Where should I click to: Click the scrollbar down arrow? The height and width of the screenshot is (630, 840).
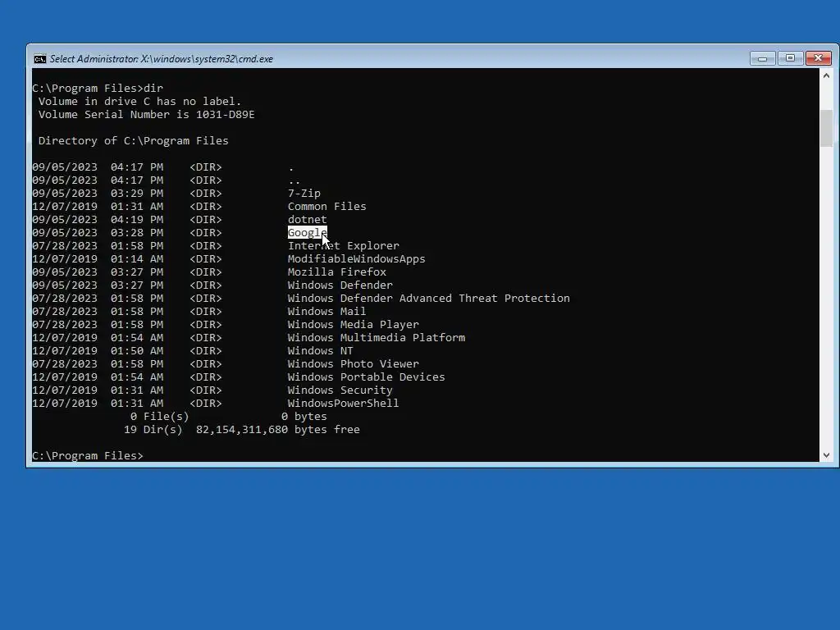point(826,454)
